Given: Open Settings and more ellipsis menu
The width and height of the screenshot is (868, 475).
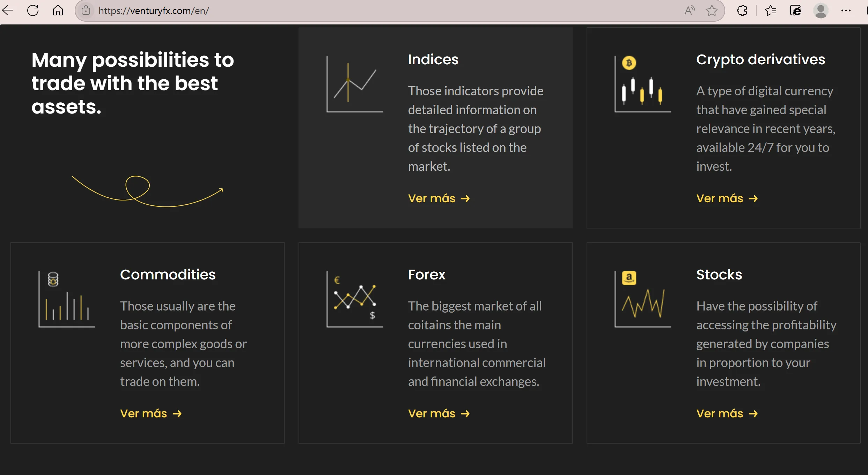Looking at the screenshot, I should (846, 10).
